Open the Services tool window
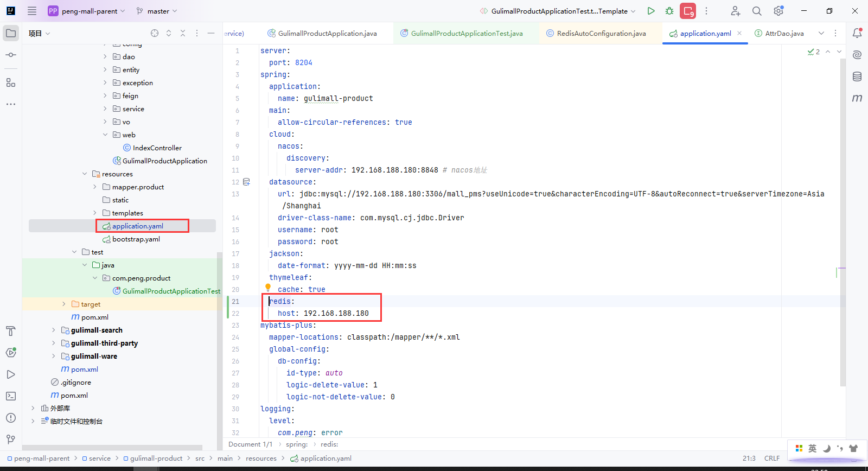The width and height of the screenshot is (868, 471). pos(11,353)
